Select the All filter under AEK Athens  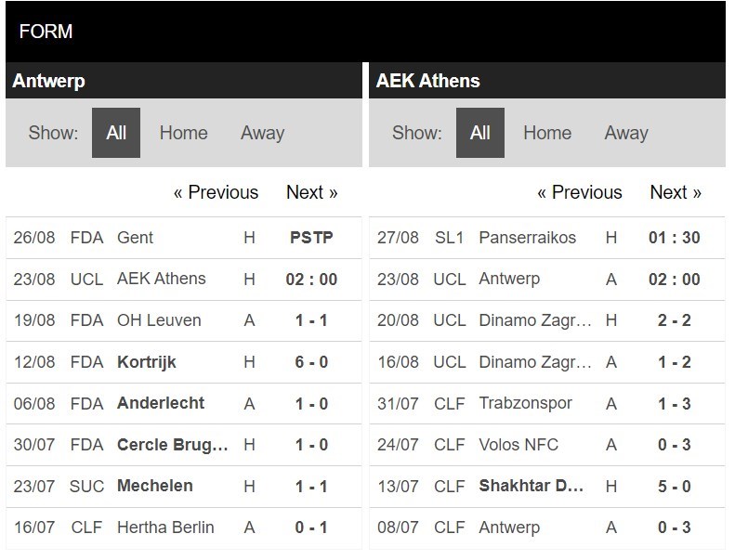point(480,133)
